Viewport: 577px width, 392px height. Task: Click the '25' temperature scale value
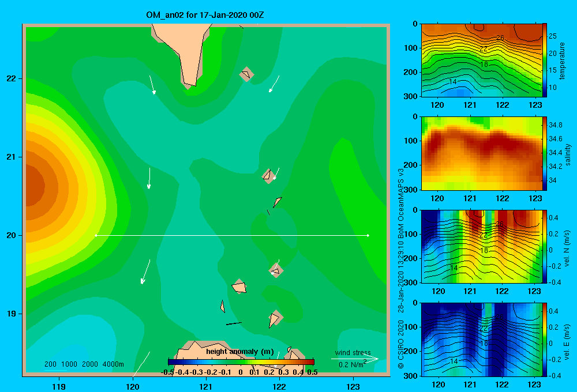click(553, 36)
